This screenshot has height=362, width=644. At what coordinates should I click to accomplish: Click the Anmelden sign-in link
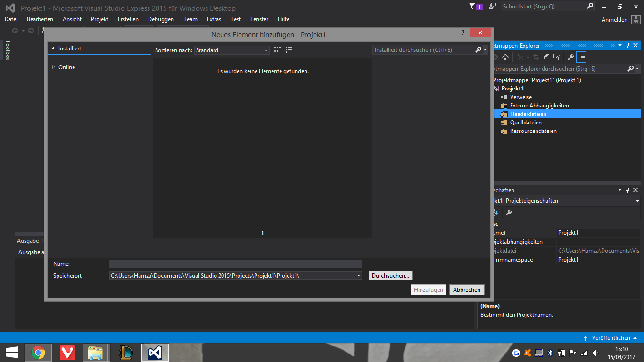click(614, 20)
